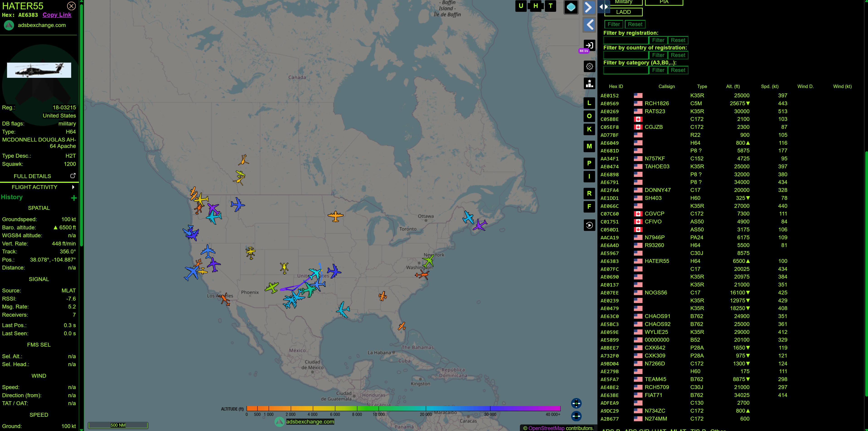Focus the Filter by country input
This screenshot has width=868, height=431.
(626, 55)
